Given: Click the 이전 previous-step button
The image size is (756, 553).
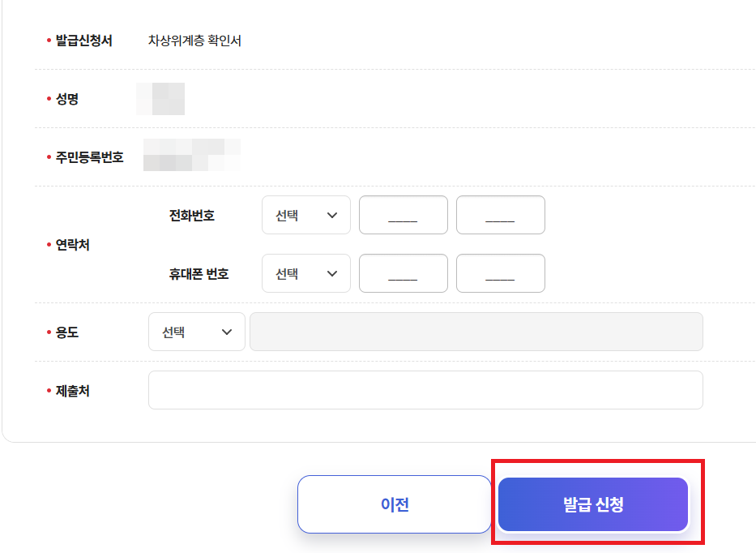Looking at the screenshot, I should pyautogui.click(x=395, y=504).
